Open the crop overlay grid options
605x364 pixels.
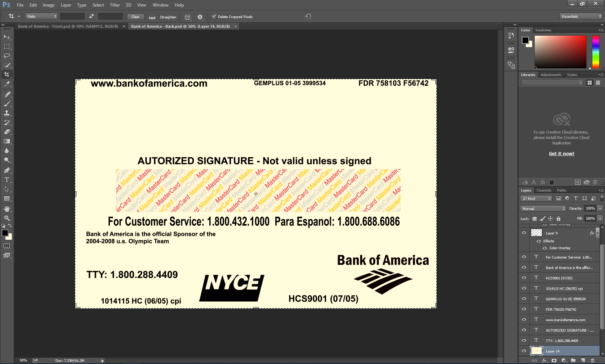[188, 17]
